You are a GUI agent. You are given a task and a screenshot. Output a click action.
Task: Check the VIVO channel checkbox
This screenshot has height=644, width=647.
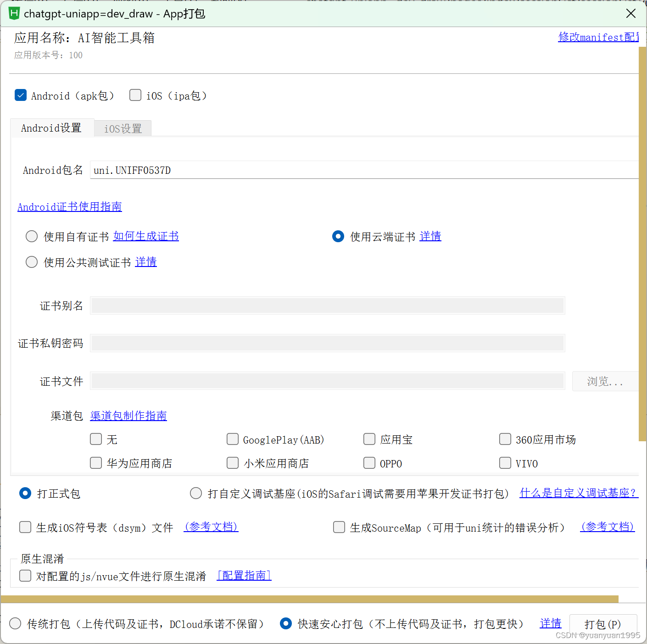point(505,463)
